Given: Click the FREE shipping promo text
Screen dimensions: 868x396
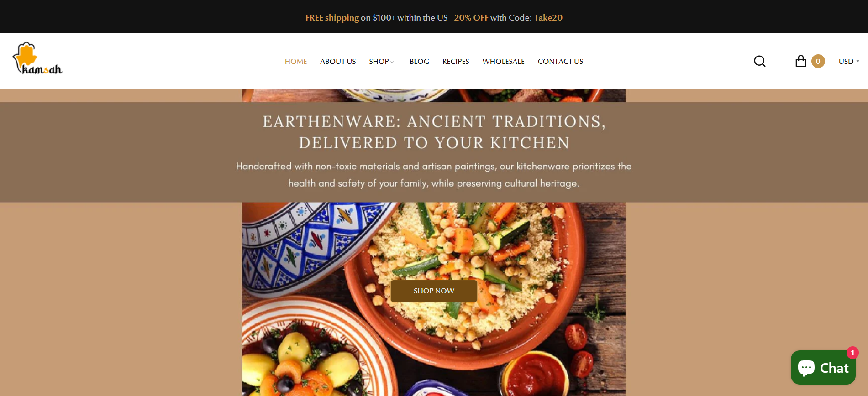Looking at the screenshot, I should 332,17.
